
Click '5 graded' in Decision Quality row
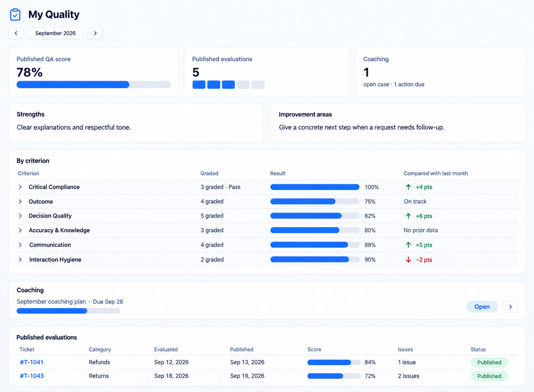[212, 216]
